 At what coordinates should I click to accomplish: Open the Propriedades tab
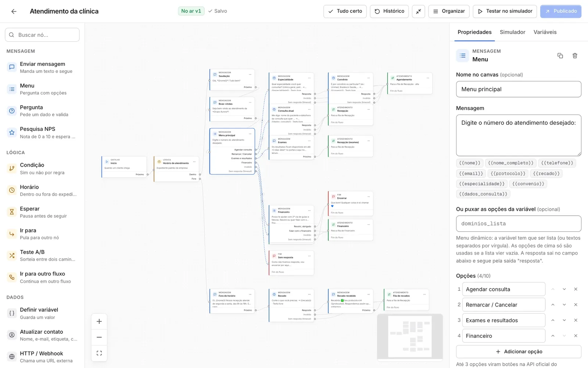point(474,32)
